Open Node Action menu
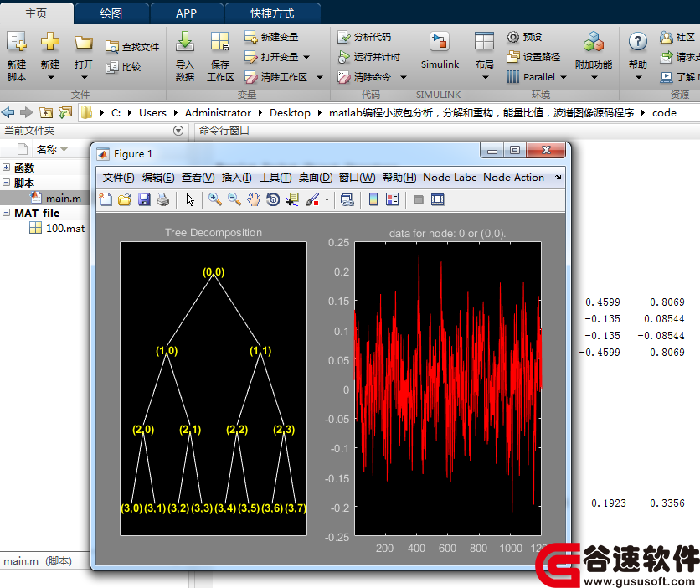Image resolution: width=700 pixels, height=588 pixels. 513,178
